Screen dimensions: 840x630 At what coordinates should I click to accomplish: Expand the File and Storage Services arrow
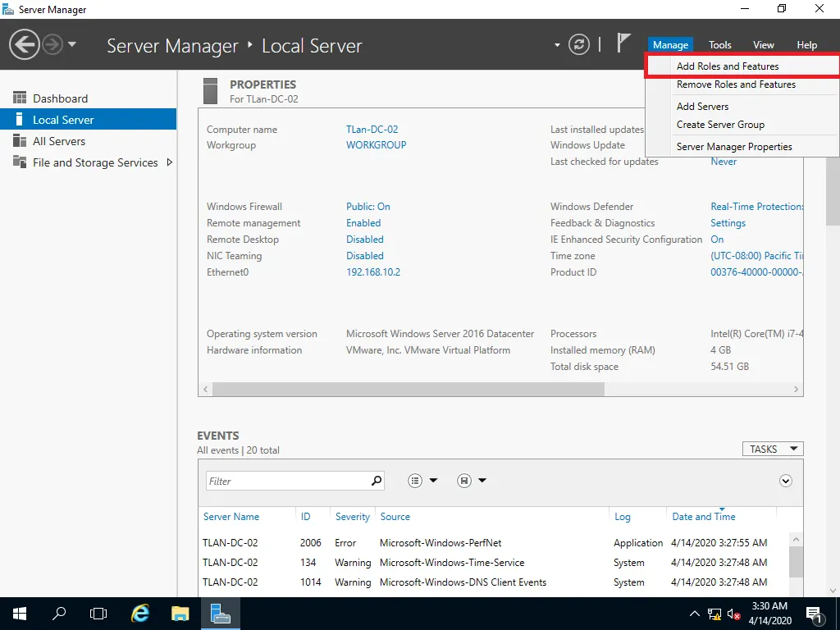click(169, 162)
